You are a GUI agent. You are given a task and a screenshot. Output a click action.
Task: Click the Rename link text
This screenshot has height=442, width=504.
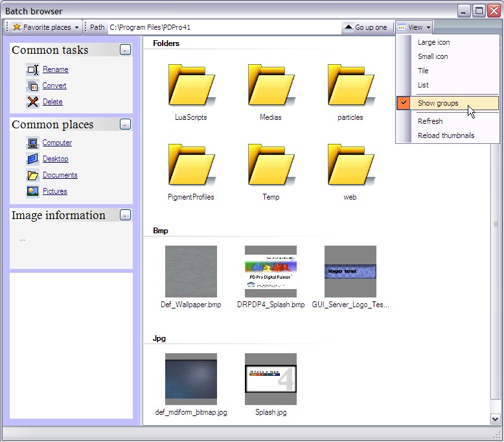[x=56, y=70]
